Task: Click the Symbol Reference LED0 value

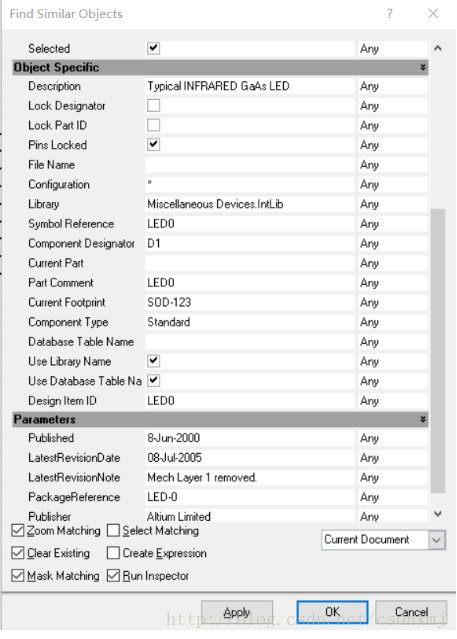Action: coord(249,224)
